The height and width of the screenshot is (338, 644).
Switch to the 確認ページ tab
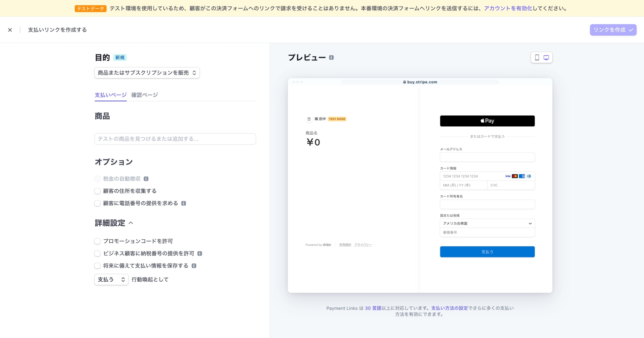[144, 95]
